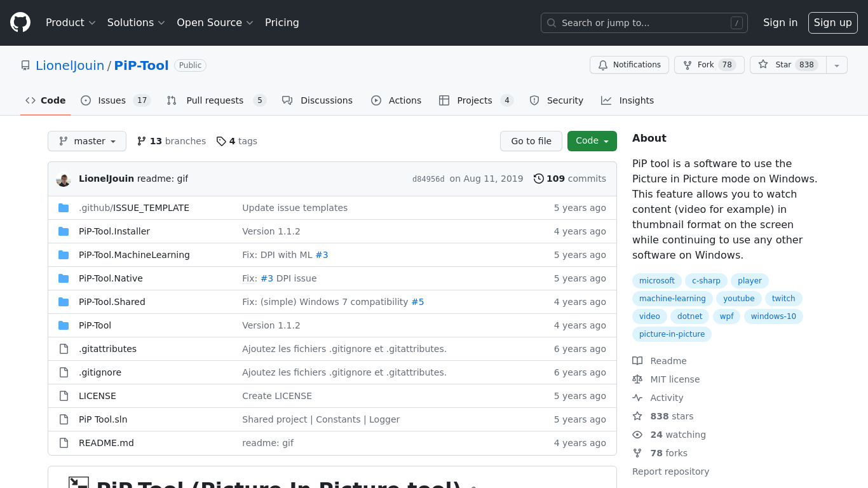Image resolution: width=868 pixels, height=488 pixels.
Task: Click the repository book icon beside LionelJouin
Action: pos(25,65)
